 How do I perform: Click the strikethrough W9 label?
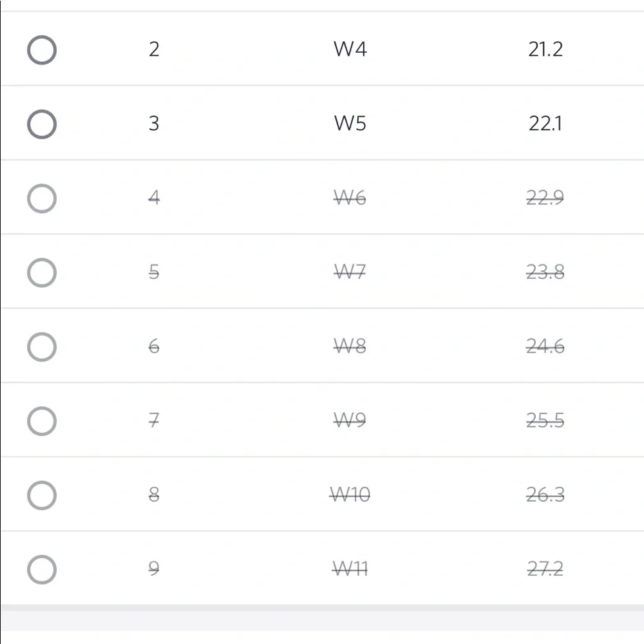click(350, 421)
